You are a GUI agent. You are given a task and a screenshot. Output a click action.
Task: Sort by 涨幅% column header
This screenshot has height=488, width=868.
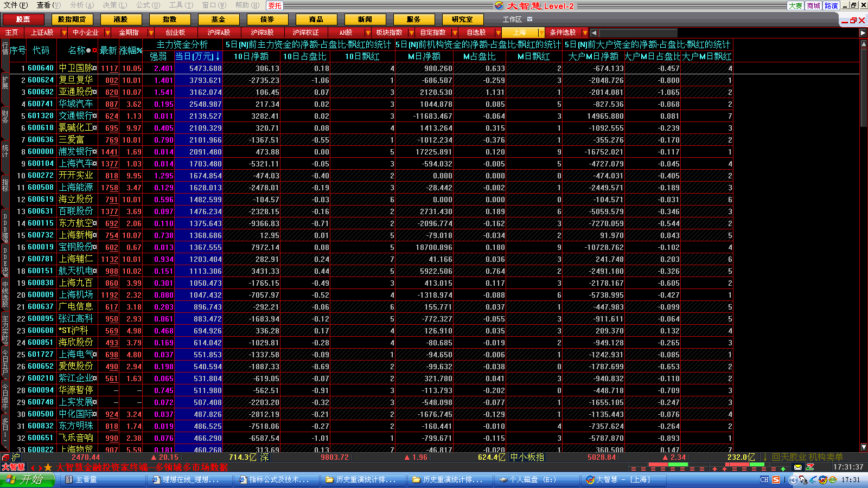(131, 50)
